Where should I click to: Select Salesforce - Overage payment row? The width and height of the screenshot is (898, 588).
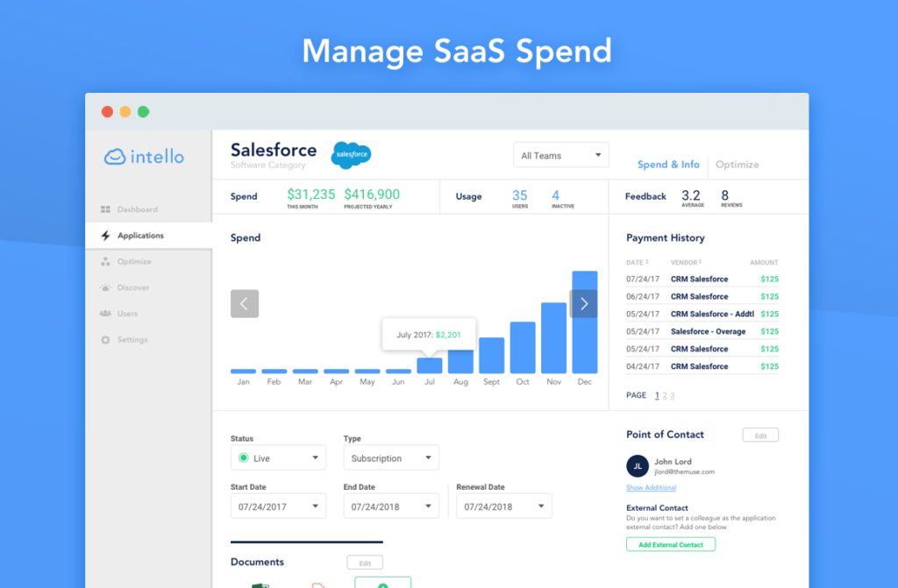pyautogui.click(x=702, y=331)
